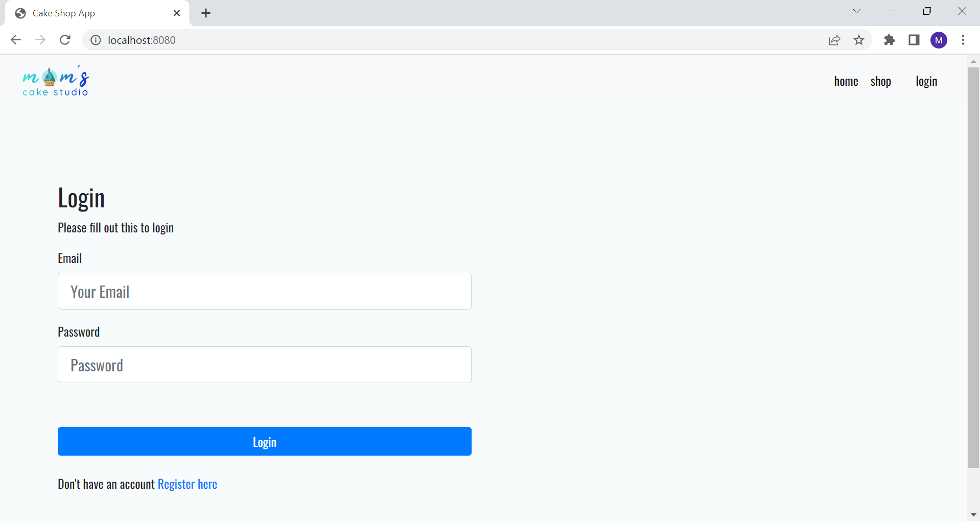The width and height of the screenshot is (980, 521).
Task: Click the browser back navigation arrow
Action: (x=16, y=40)
